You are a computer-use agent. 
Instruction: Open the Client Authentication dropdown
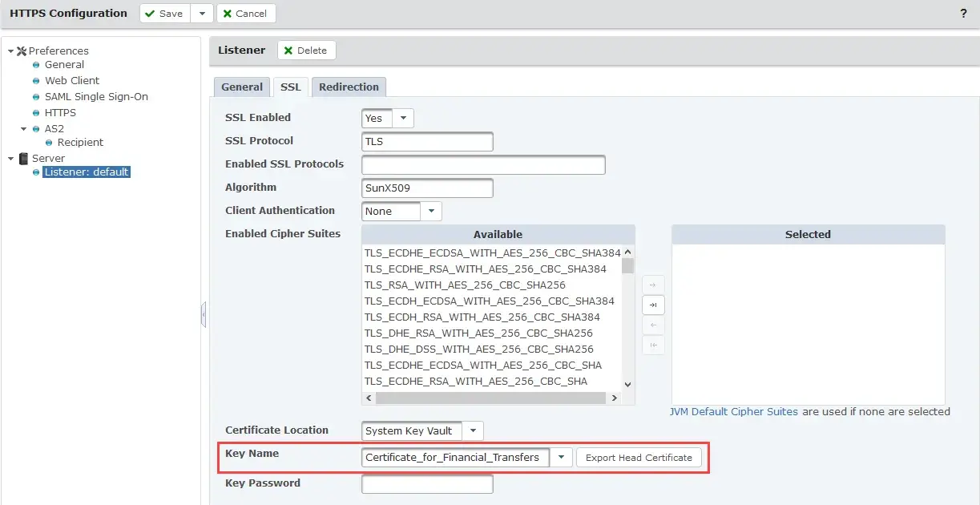pos(431,210)
